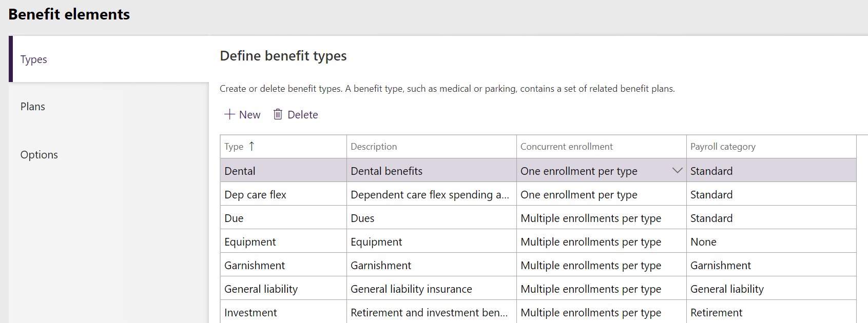Click the Concurrent enrollment column header
Image resolution: width=868 pixels, height=323 pixels.
(x=566, y=146)
